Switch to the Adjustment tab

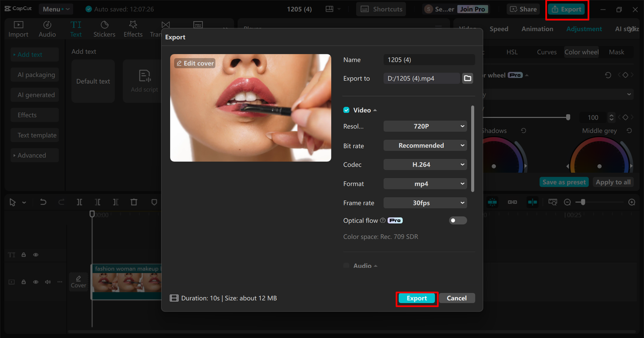pyautogui.click(x=584, y=29)
